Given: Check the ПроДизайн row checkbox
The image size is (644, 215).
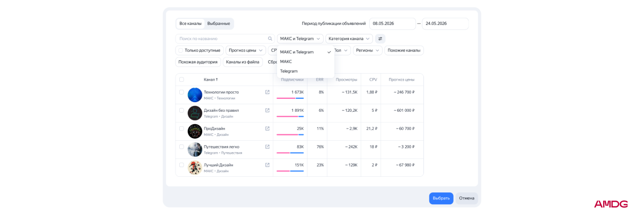Looking at the screenshot, I should (x=181, y=128).
